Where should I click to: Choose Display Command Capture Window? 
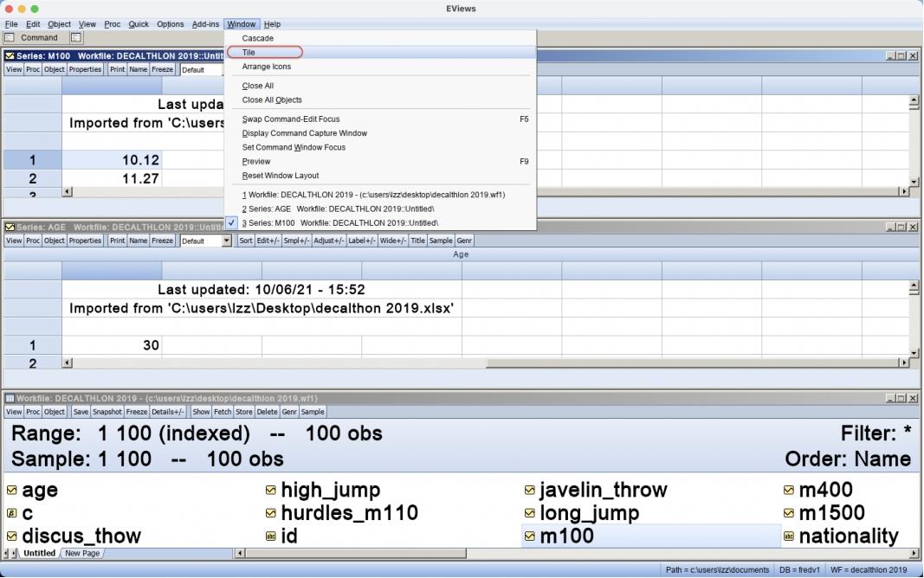coord(380,133)
